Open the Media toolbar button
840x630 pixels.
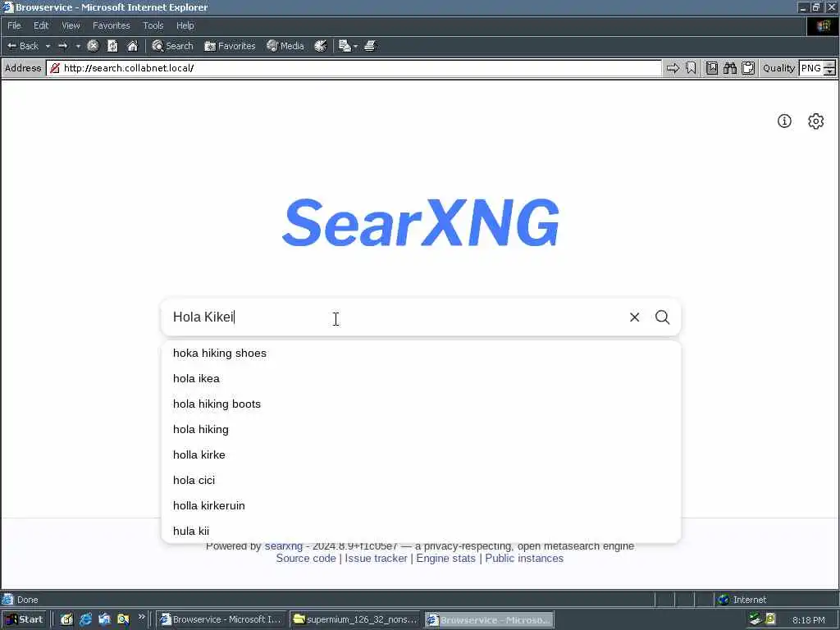[x=285, y=46]
